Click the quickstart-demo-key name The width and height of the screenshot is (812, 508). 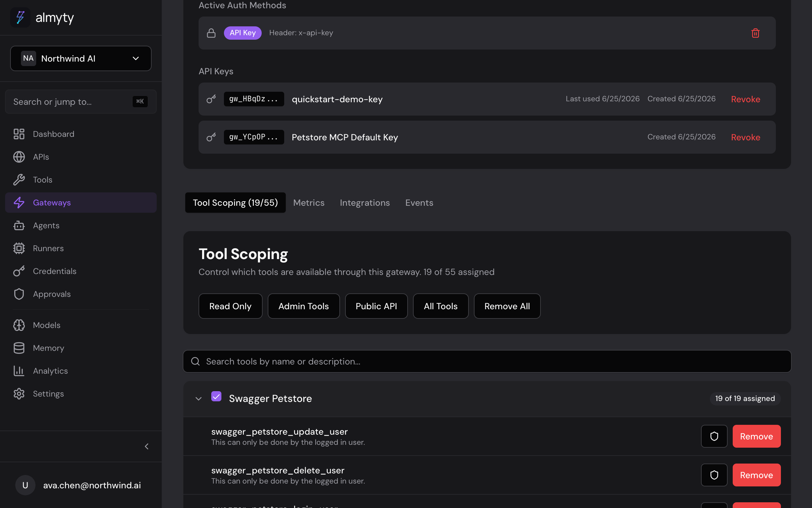coord(337,99)
